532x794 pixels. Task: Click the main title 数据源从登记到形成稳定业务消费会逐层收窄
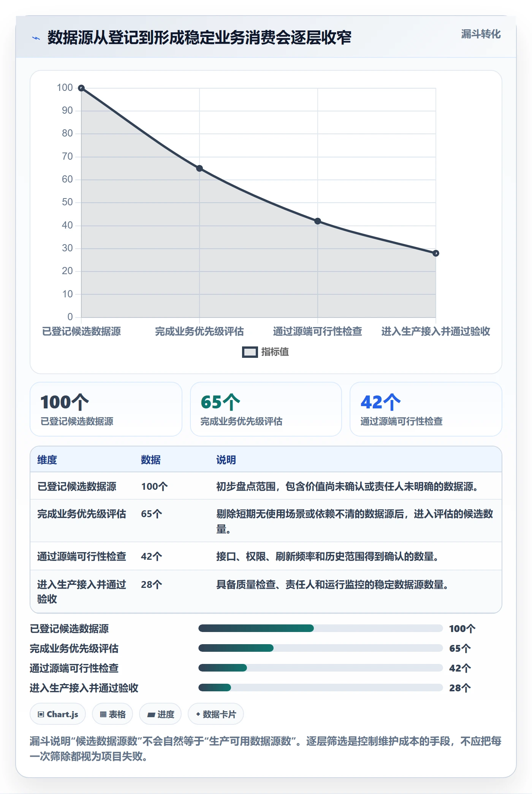pos(199,38)
